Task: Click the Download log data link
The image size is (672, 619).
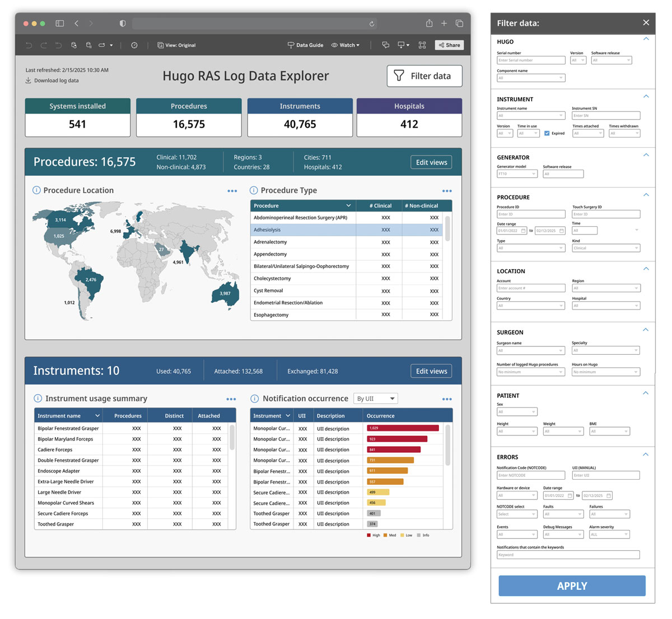Action: [x=52, y=81]
